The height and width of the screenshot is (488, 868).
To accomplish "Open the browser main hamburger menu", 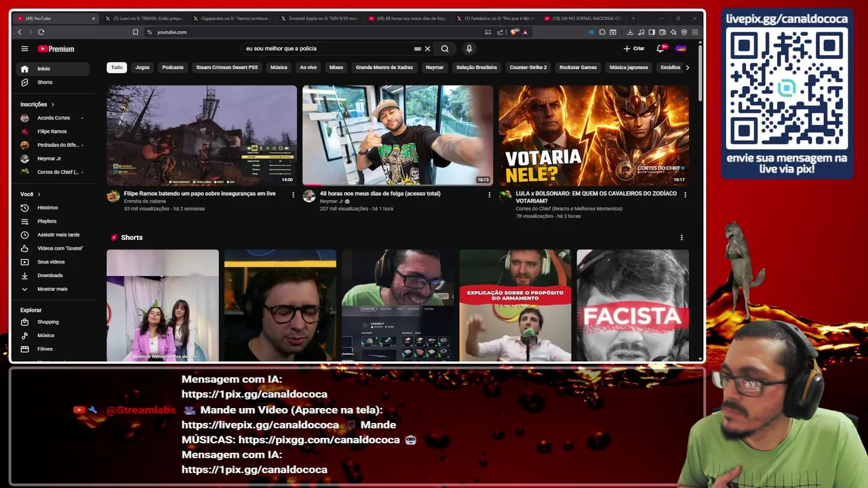I will click(x=695, y=32).
